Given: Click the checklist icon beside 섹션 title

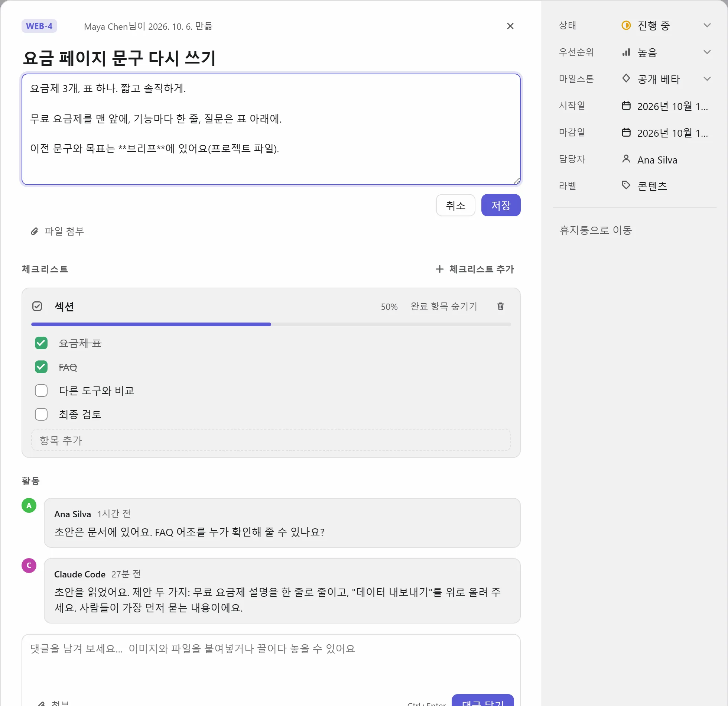Looking at the screenshot, I should (x=37, y=306).
